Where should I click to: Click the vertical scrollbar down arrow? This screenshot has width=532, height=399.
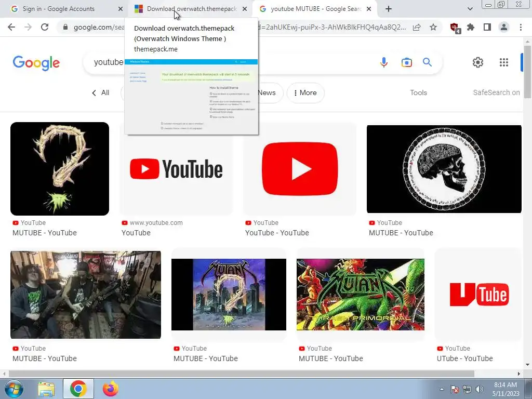[x=527, y=365]
